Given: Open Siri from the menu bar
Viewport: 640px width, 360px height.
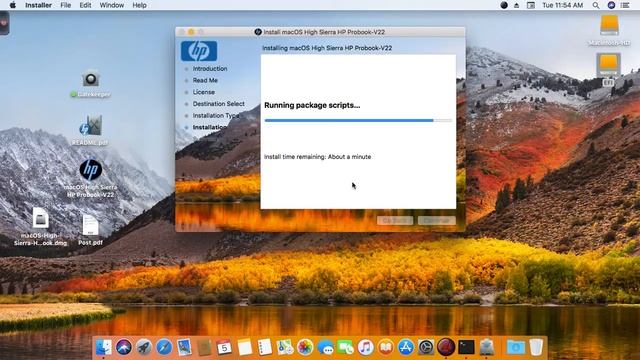Looking at the screenshot, I should click(x=611, y=5).
